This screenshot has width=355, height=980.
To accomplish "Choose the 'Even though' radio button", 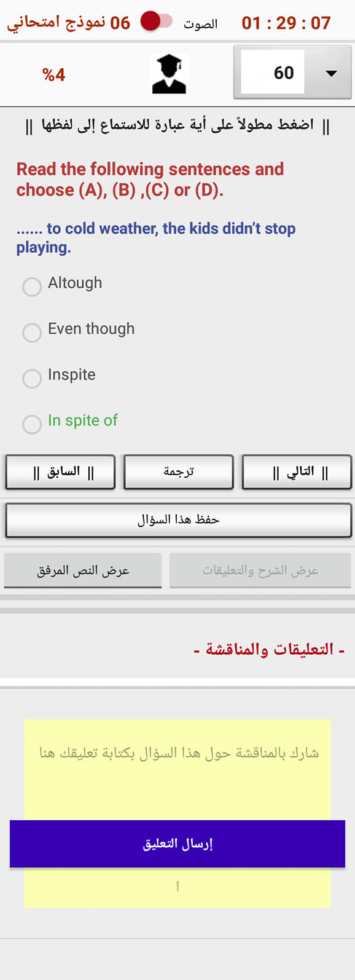I will click(x=32, y=332).
